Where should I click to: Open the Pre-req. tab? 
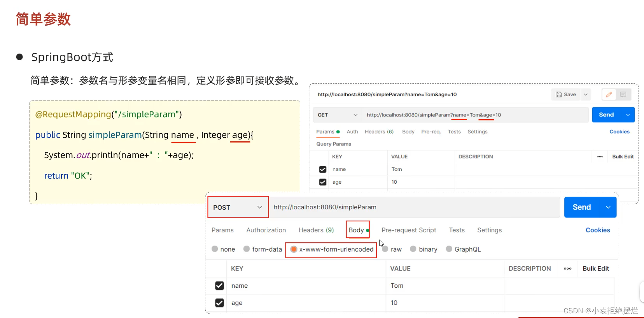click(x=431, y=132)
